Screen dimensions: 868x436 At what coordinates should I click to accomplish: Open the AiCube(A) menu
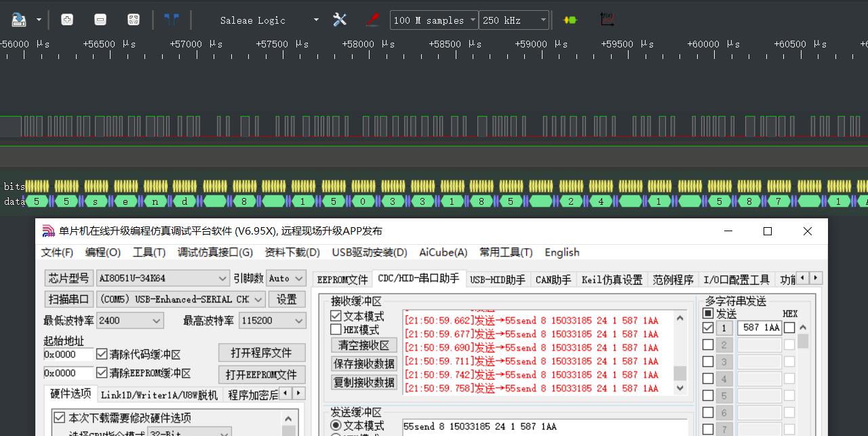[443, 252]
